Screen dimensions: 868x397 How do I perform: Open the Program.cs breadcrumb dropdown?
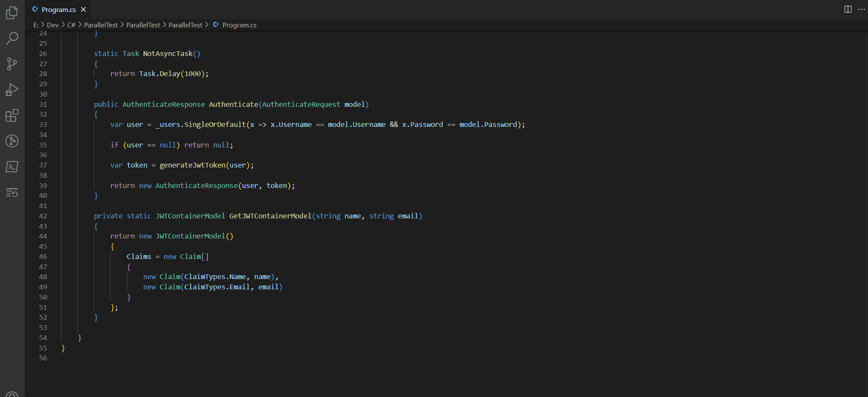pos(239,25)
